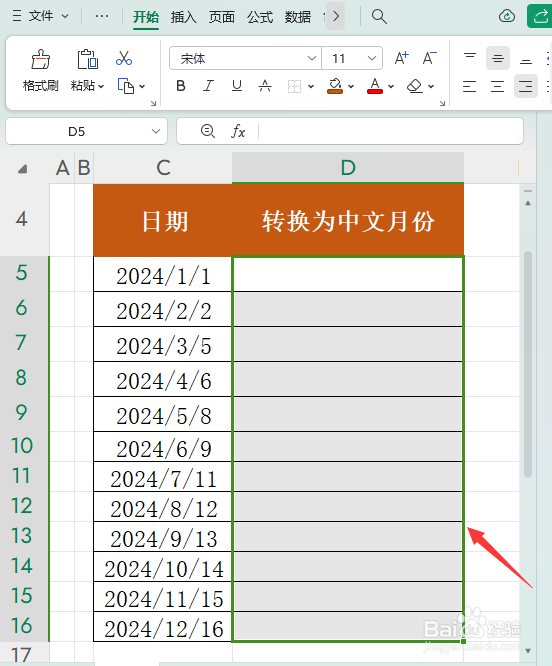Toggle Underline formatting
Viewport: 552px width, 666px height.
(237, 86)
